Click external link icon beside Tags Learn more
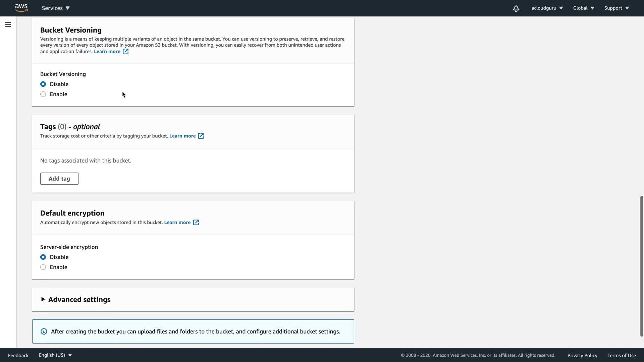The height and width of the screenshot is (362, 644). pos(201,136)
